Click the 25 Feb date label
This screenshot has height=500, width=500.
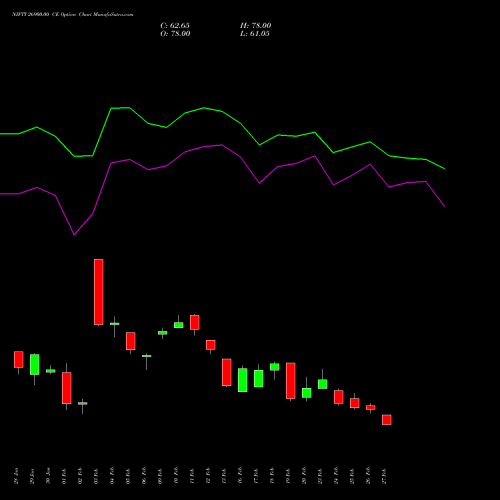(x=352, y=476)
